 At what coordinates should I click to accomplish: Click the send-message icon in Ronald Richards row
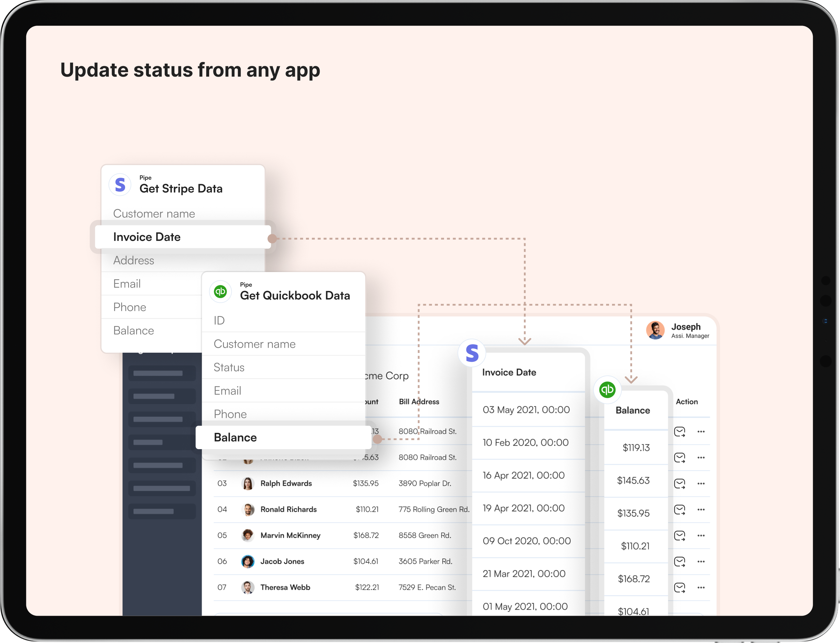pyautogui.click(x=680, y=510)
